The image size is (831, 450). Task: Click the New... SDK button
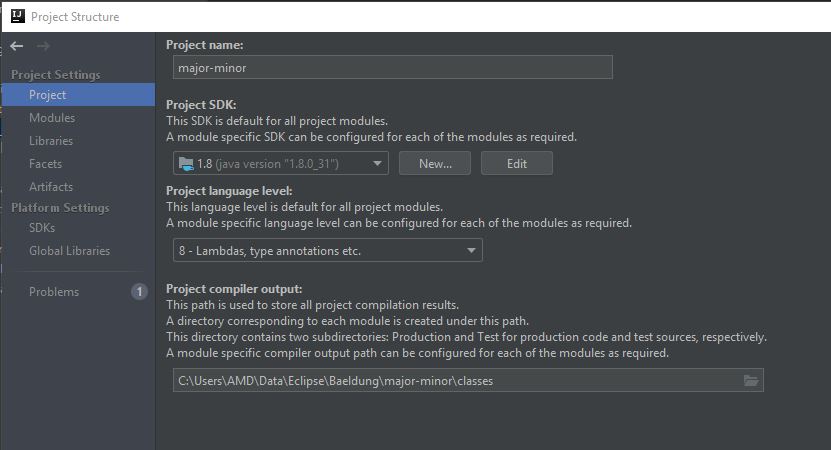pyautogui.click(x=435, y=163)
